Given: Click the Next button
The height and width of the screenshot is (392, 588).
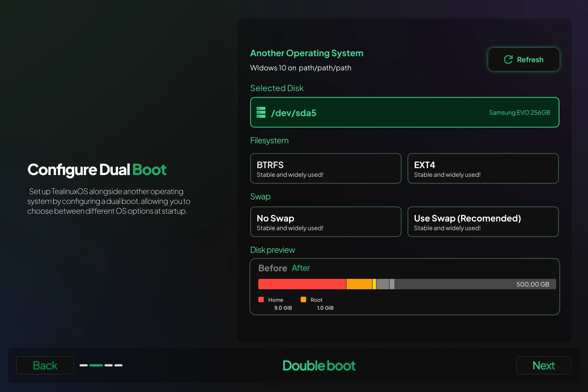Looking at the screenshot, I should point(543,365).
